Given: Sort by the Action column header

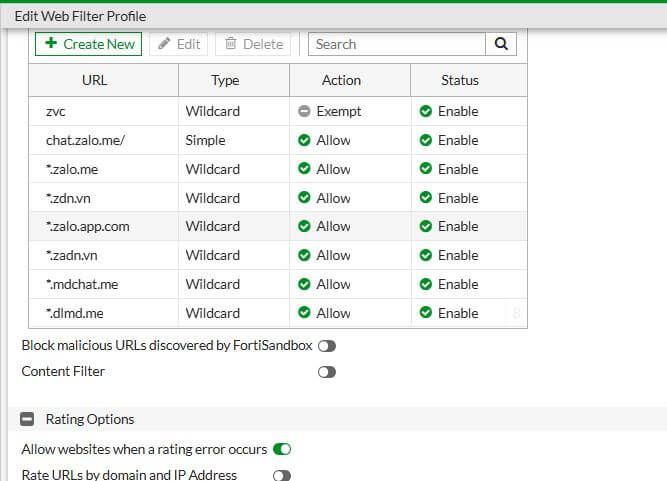Looking at the screenshot, I should click(350, 80).
